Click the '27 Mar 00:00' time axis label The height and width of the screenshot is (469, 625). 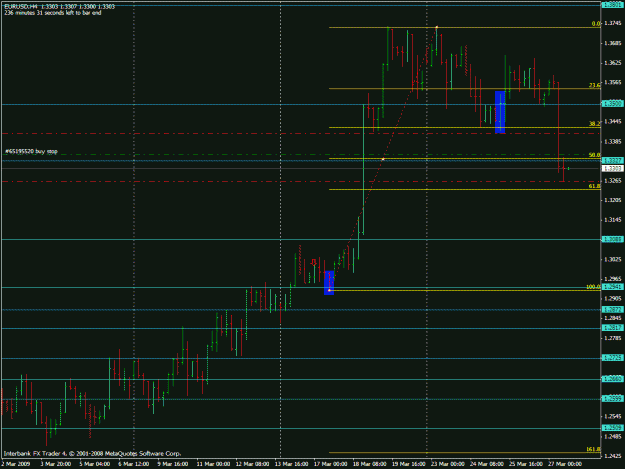click(x=565, y=464)
